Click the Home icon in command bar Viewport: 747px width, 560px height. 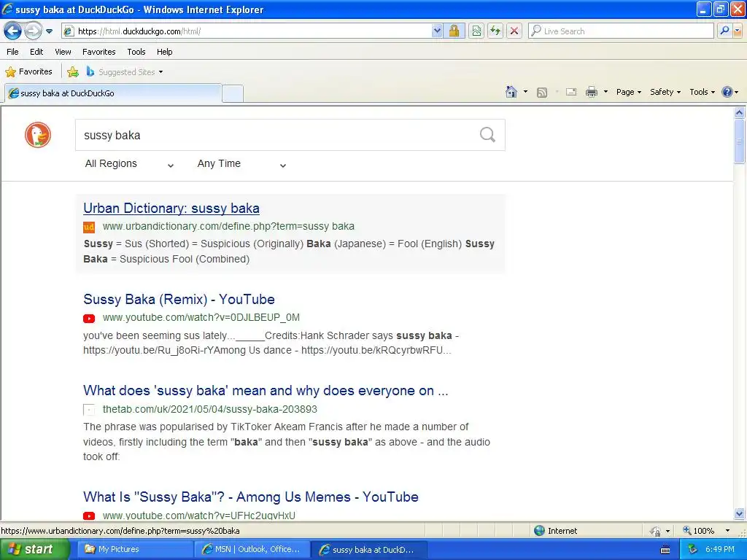pos(511,92)
